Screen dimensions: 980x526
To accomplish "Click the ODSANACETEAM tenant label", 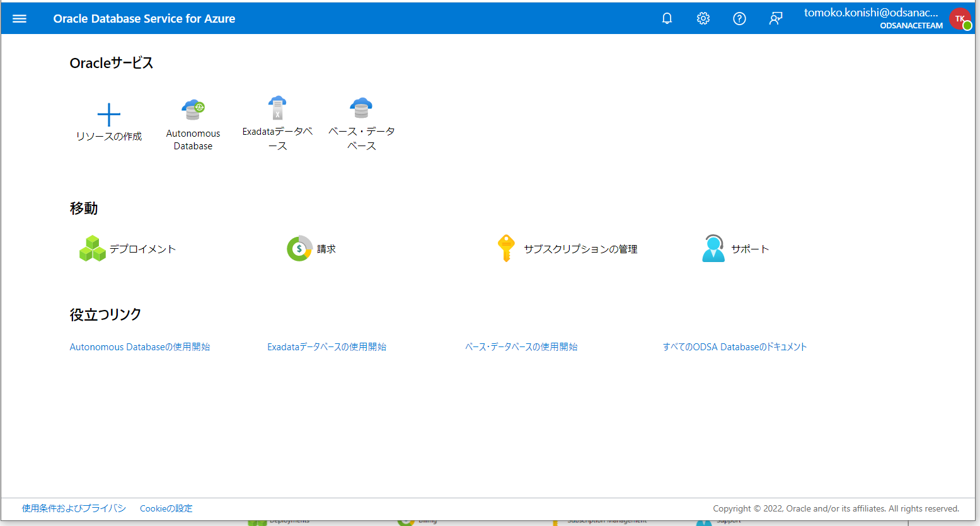I will (x=911, y=26).
